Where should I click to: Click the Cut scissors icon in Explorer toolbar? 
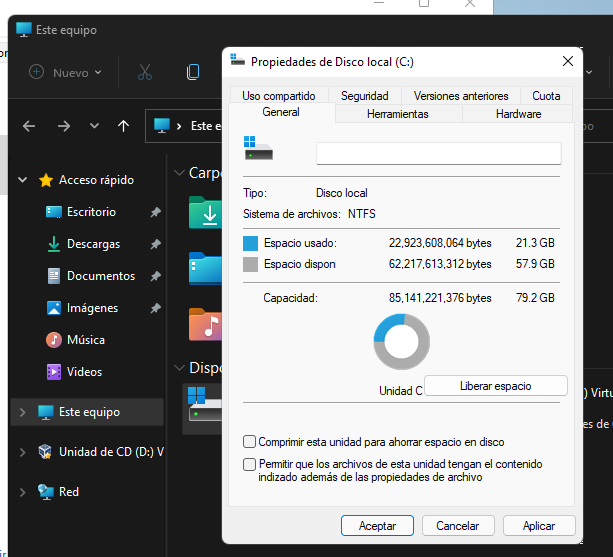[145, 72]
